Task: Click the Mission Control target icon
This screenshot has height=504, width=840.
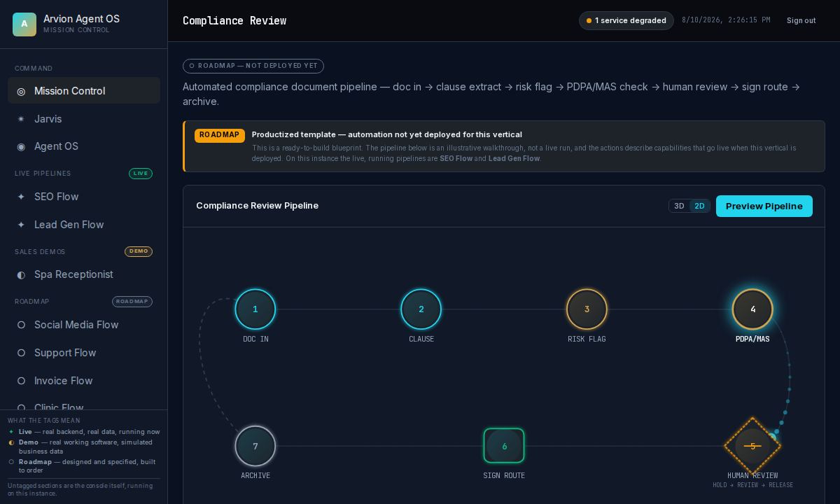Action: [x=21, y=91]
